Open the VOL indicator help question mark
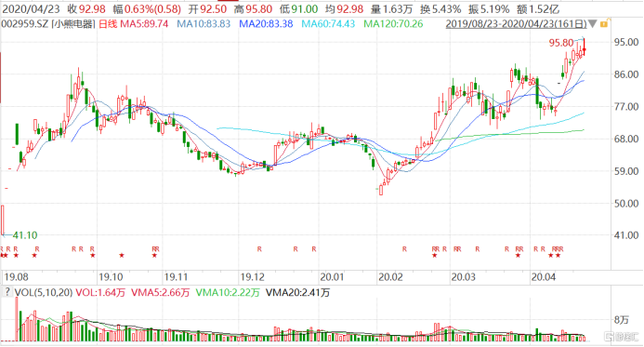 [7, 292]
